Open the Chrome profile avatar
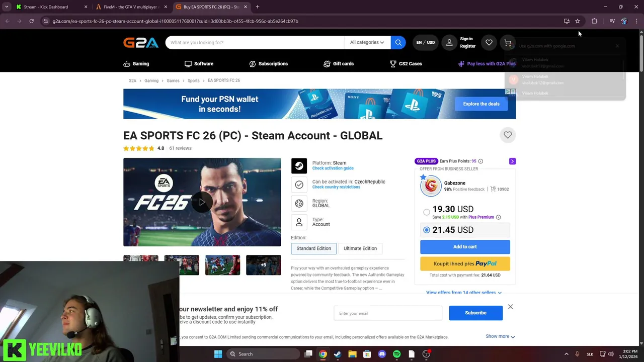644x362 pixels. click(x=624, y=21)
